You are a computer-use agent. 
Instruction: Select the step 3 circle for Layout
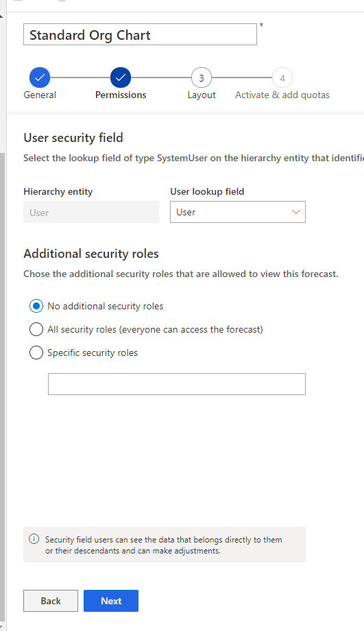[202, 78]
